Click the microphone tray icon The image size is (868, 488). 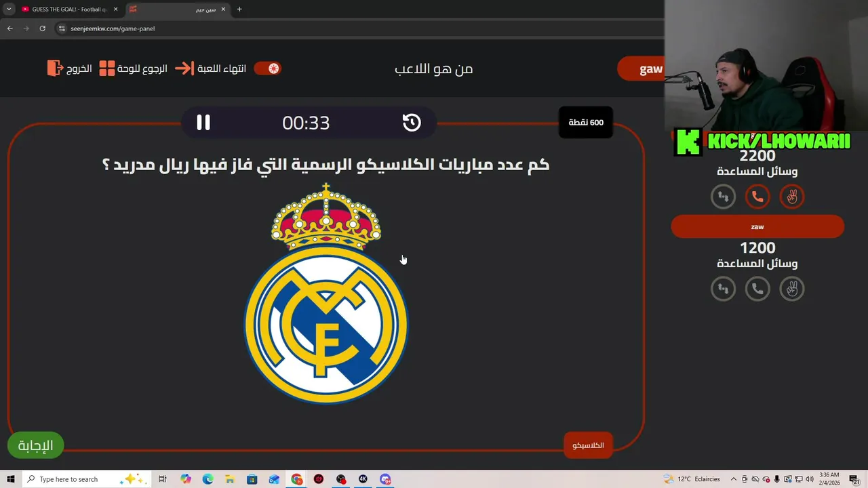click(777, 479)
